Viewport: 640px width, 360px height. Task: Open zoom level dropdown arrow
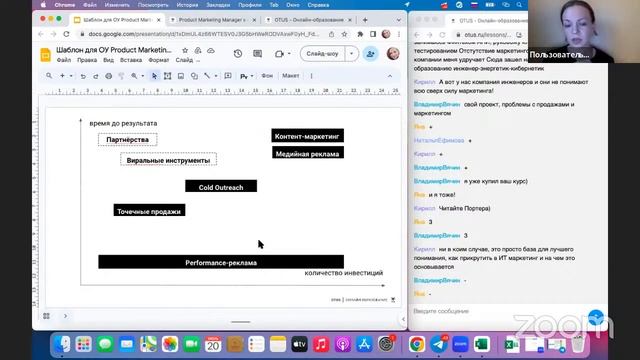[x=142, y=76]
